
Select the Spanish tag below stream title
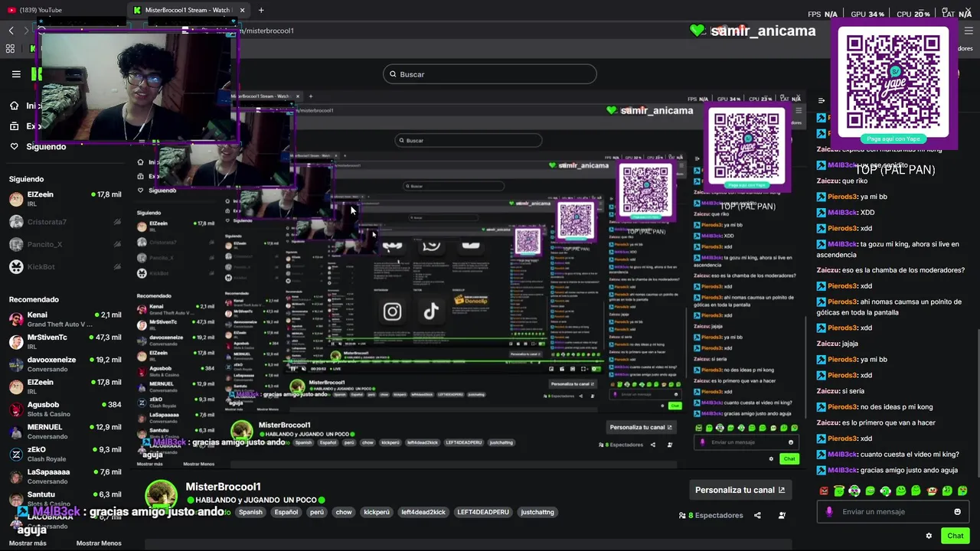coord(250,512)
